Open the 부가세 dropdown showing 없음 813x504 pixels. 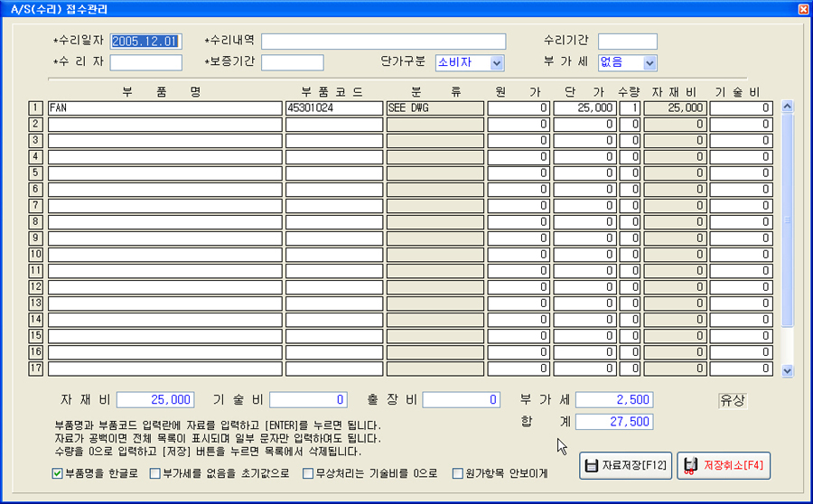click(x=628, y=62)
